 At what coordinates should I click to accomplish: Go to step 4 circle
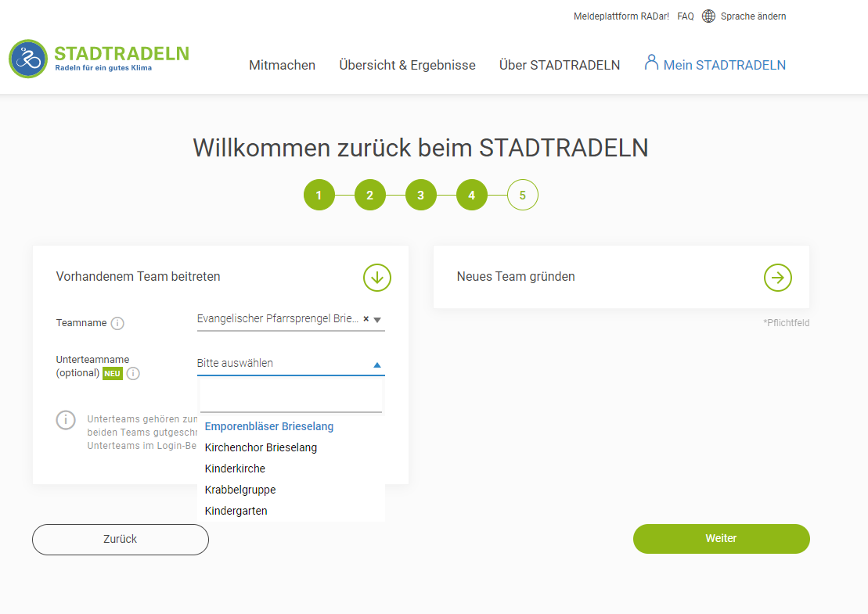pos(472,195)
